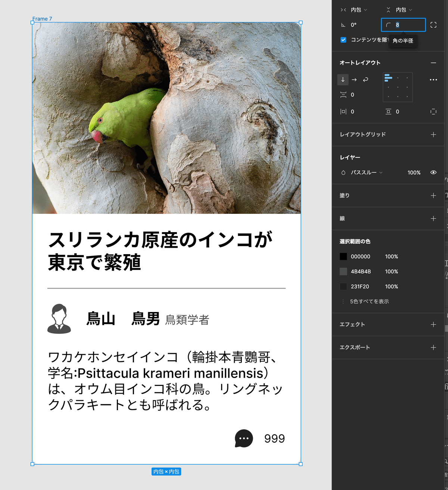Click the author avatar icon
Viewport: 448px width, 490px height.
59,319
